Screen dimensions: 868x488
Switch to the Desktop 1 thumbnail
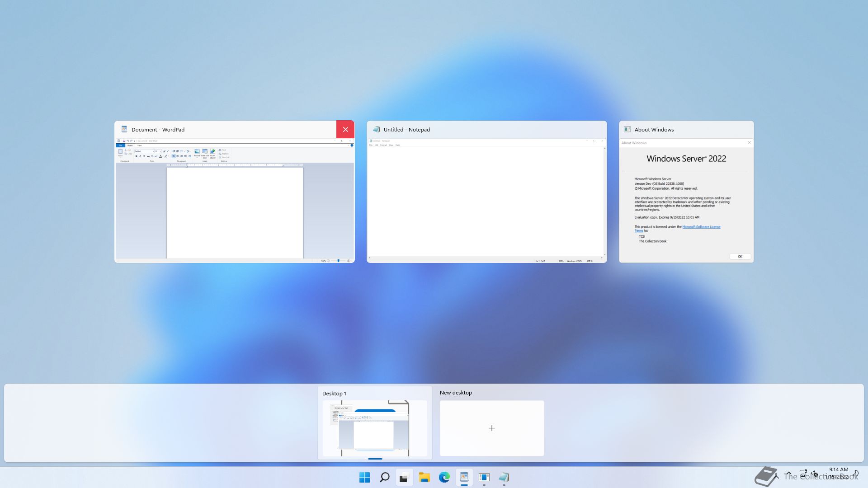pos(375,428)
